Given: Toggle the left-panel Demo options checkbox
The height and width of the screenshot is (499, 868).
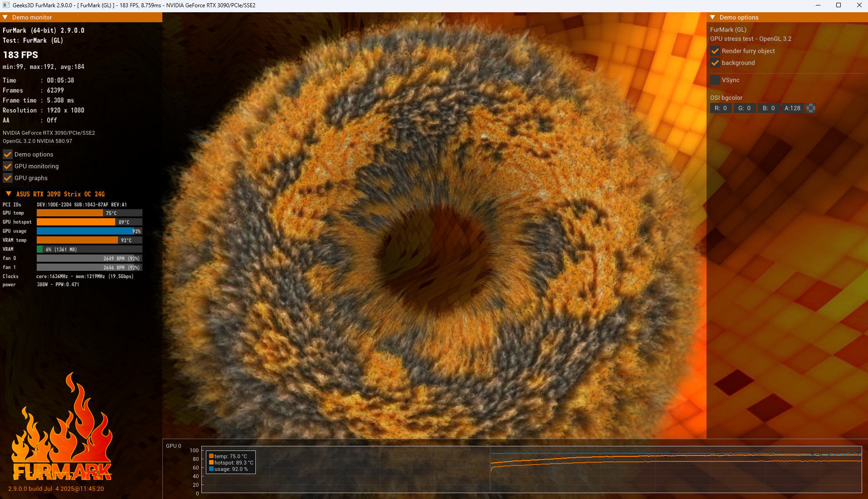Looking at the screenshot, I should 8,154.
